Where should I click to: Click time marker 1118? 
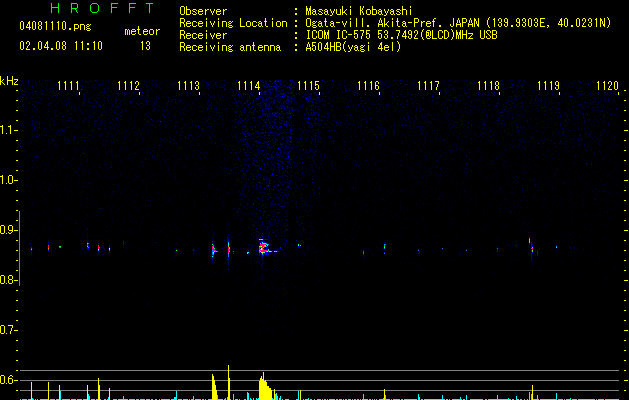click(x=489, y=86)
